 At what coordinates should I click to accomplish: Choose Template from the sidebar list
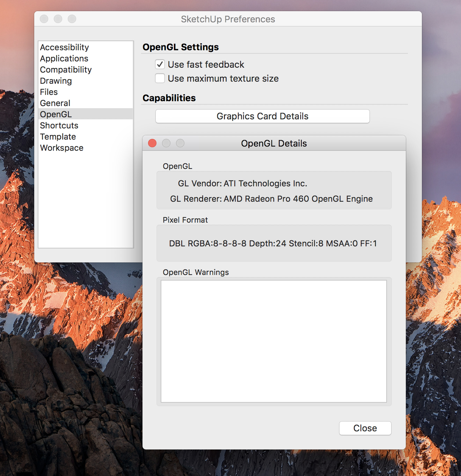[x=86, y=136]
